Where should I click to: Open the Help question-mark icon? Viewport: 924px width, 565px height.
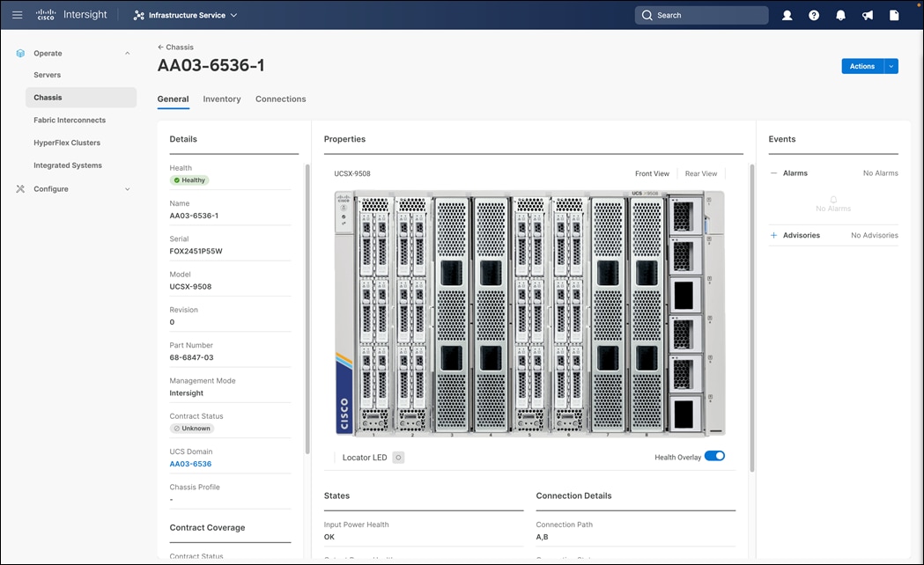[813, 15]
